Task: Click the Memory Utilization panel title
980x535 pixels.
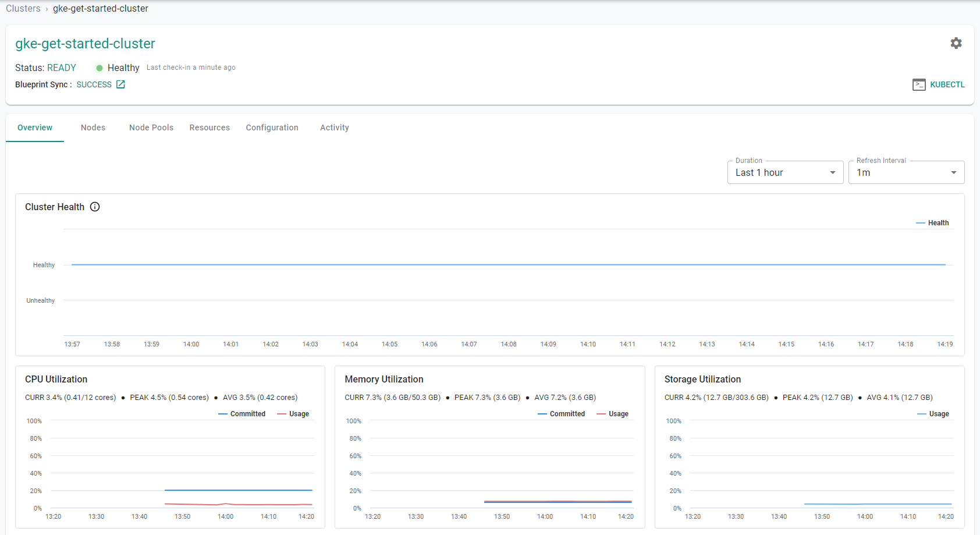Action: [384, 380]
